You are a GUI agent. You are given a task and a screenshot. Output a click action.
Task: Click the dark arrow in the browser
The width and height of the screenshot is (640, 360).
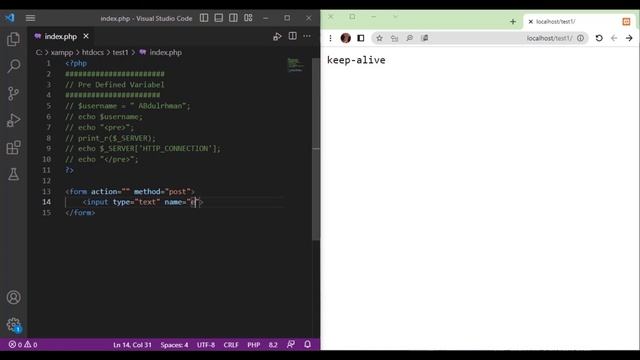(629, 38)
